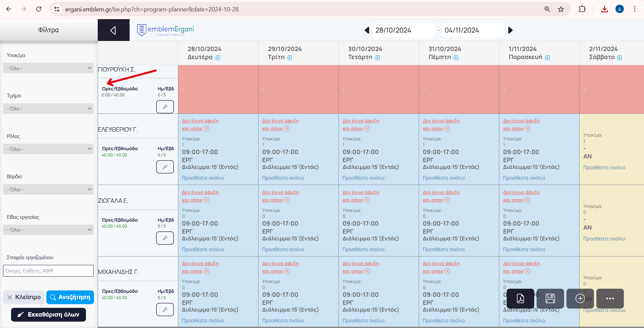Save the program with the floppy disk icon

point(550,298)
